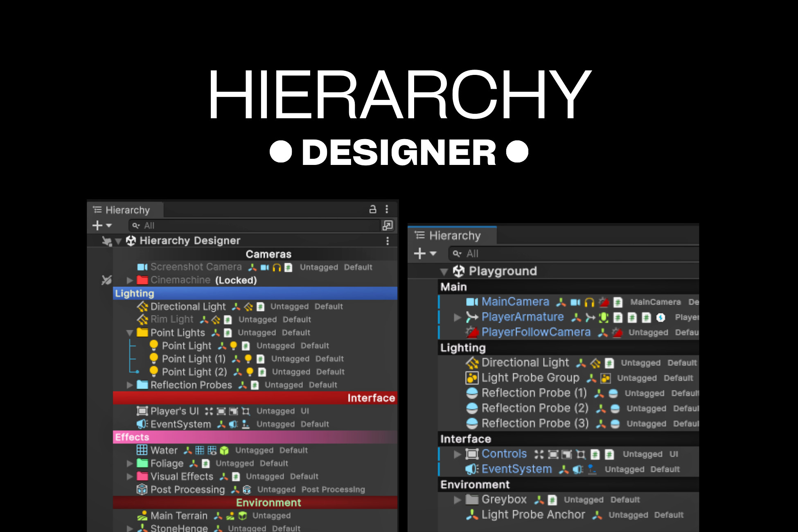Click the MainCamera tag label
The width and height of the screenshot is (798, 532).
click(x=655, y=302)
